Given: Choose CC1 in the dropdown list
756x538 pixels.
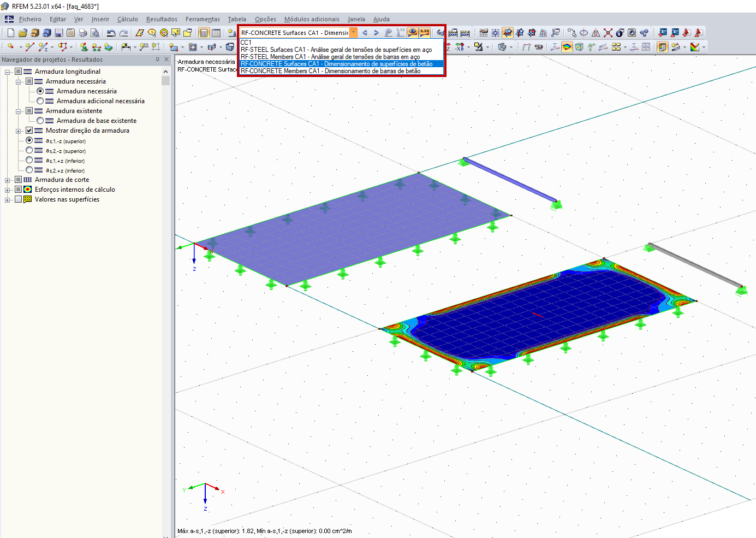Looking at the screenshot, I should [x=342, y=43].
